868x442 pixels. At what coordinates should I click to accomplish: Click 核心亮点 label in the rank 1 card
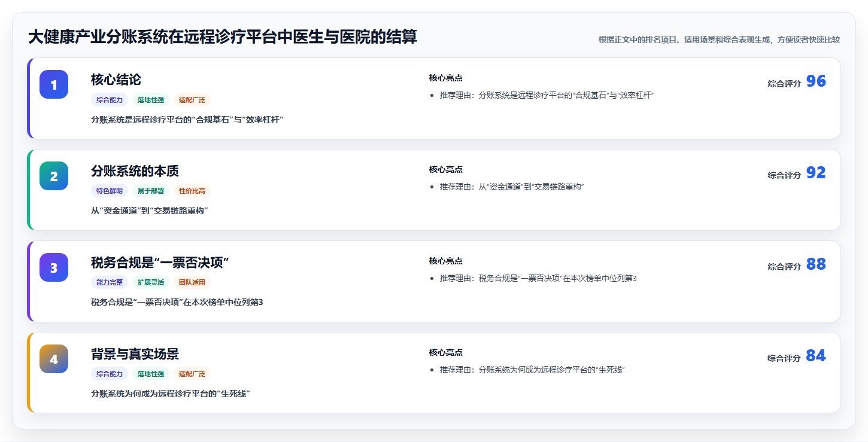[446, 78]
